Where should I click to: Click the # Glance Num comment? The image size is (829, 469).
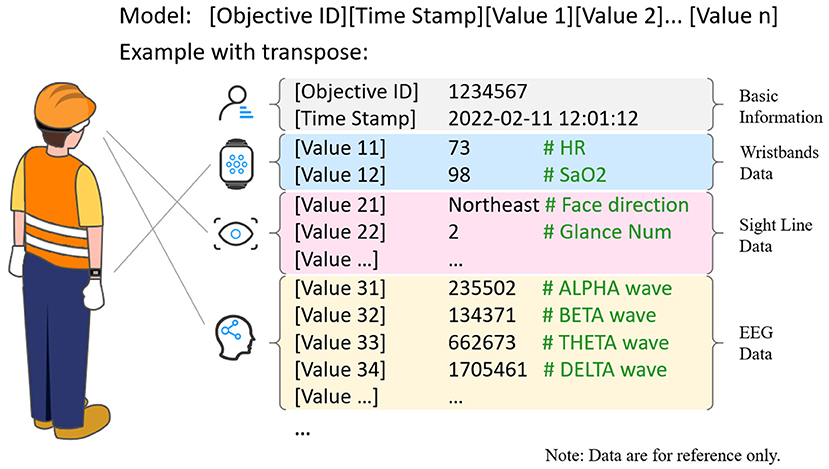pos(607,232)
